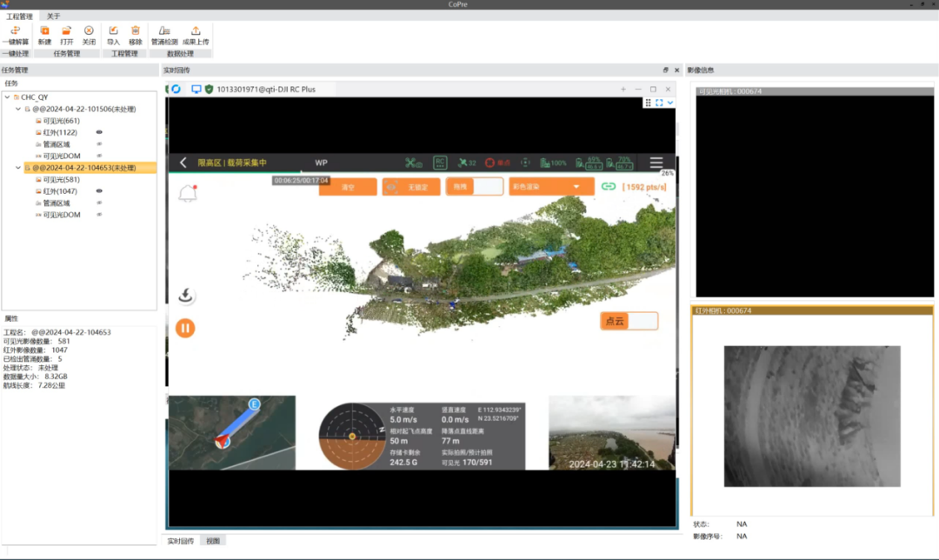Open the 工程管理 ribbon tab
Image resolution: width=939 pixels, height=560 pixels.
[x=19, y=17]
